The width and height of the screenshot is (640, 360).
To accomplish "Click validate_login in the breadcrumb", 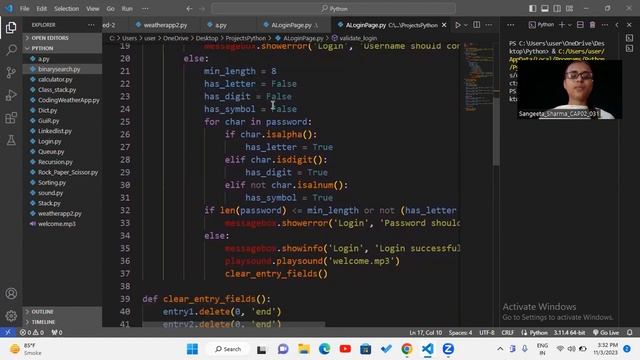I will [358, 38].
